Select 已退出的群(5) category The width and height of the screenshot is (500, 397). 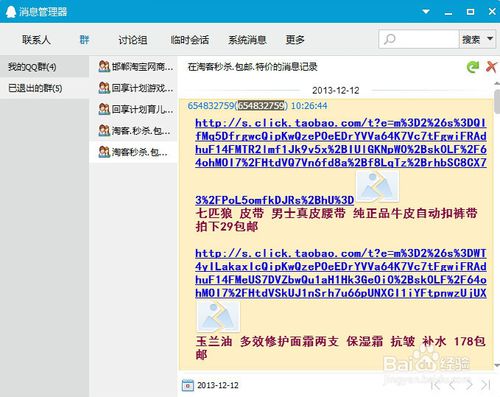pos(44,88)
